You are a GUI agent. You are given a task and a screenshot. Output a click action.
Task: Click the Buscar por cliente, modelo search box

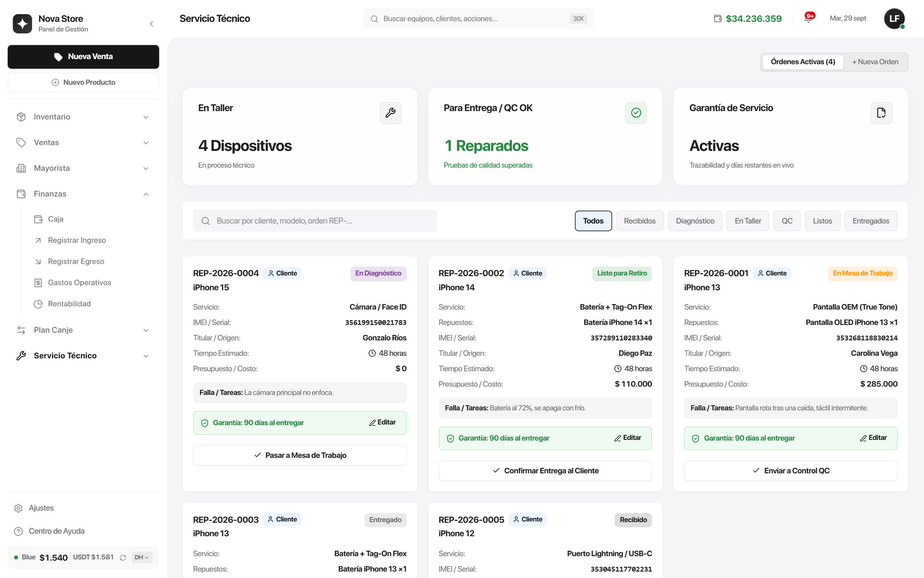315,221
